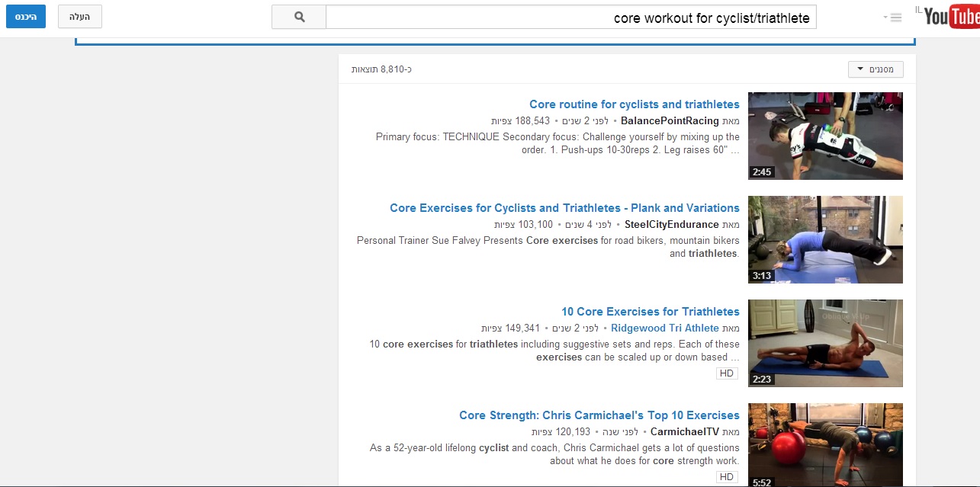
Task: Click the HD badge on the CarmichaelTV video
Action: pyautogui.click(x=725, y=476)
